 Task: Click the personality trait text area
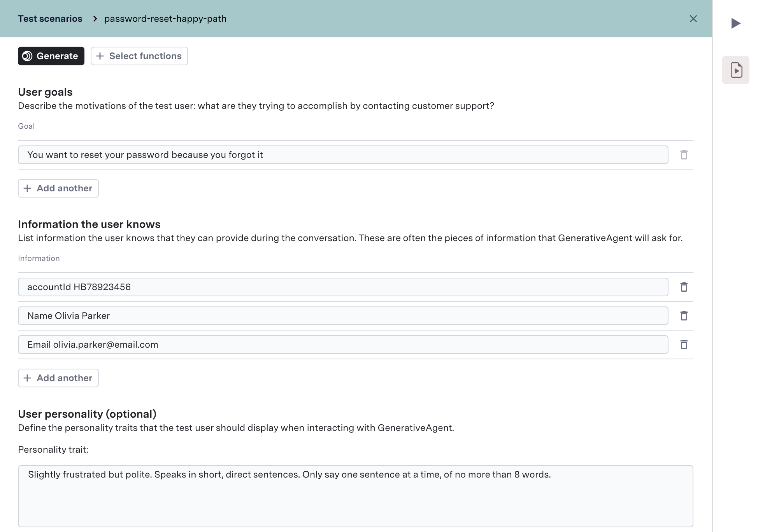(x=355, y=494)
